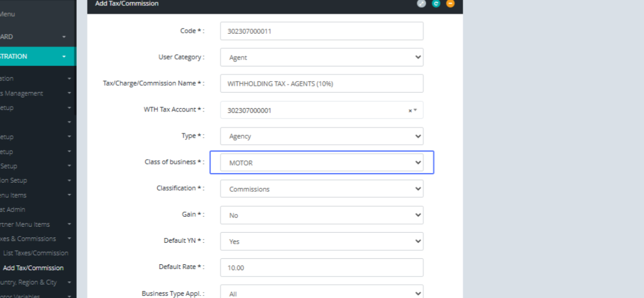Collapse panel with the orange minus icon
Screen dimensions: 644x298
(x=450, y=4)
